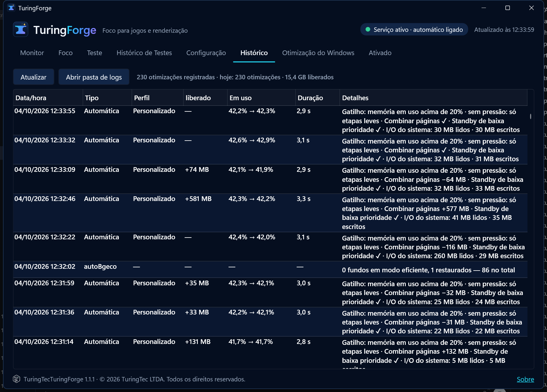Sort by Data/hora column header

(48, 98)
